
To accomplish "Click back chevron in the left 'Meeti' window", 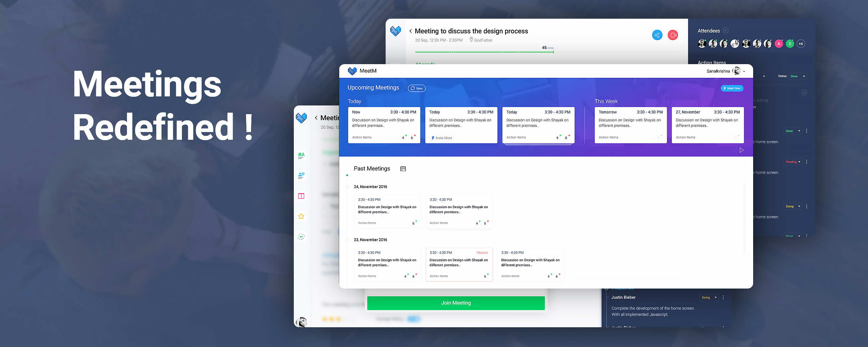I will [x=316, y=118].
